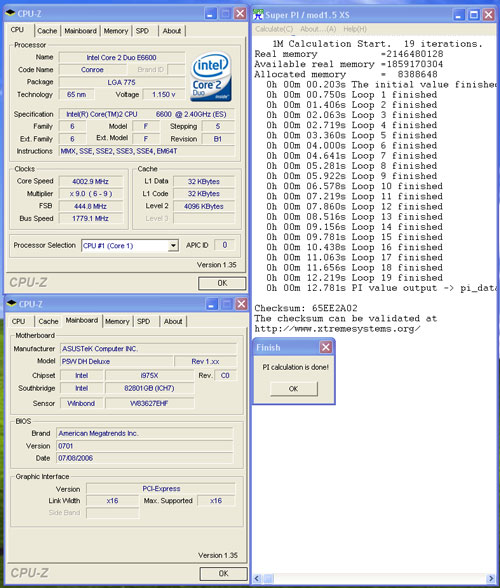Screen dimensions: 500x588
Task: Switch to Mainboard tab in top CPU-Z
Action: (80, 31)
